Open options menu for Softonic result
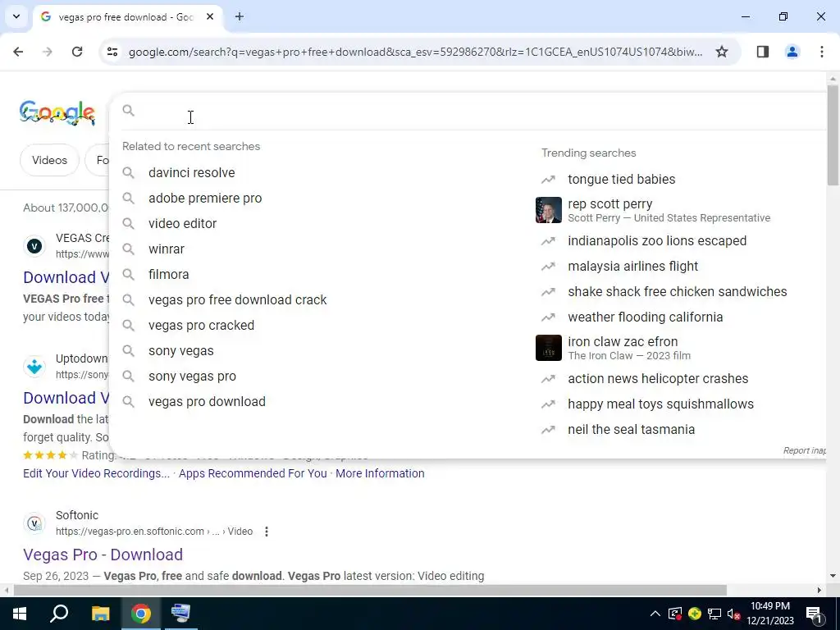840x630 pixels. [267, 532]
